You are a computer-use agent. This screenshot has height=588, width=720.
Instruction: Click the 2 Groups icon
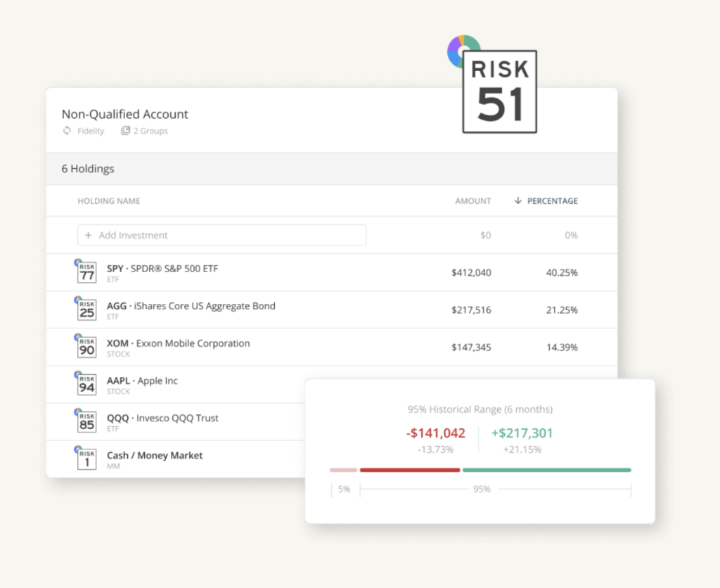125,131
